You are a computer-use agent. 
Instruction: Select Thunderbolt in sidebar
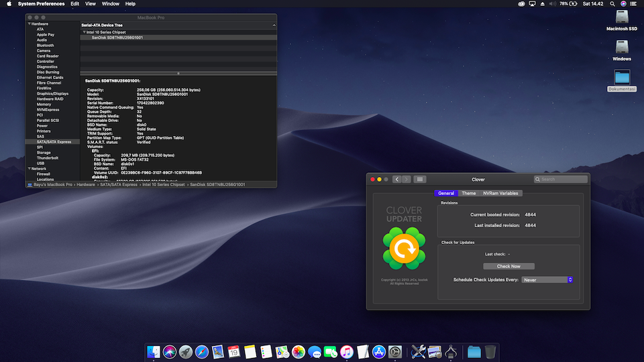point(48,158)
